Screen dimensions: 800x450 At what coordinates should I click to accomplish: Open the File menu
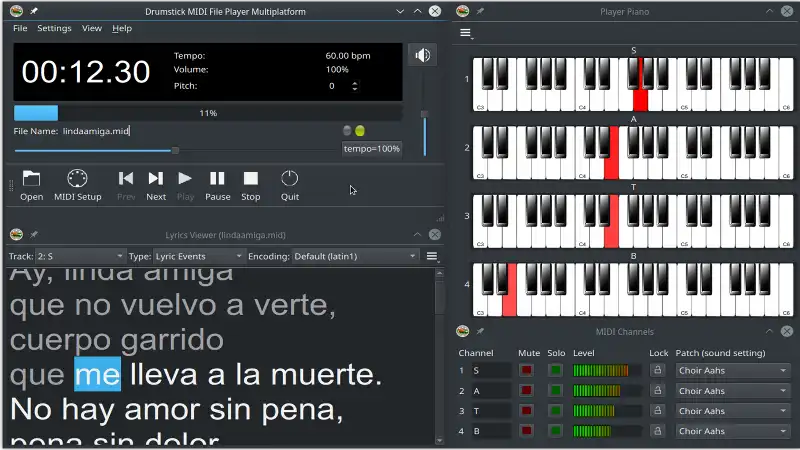[20, 28]
